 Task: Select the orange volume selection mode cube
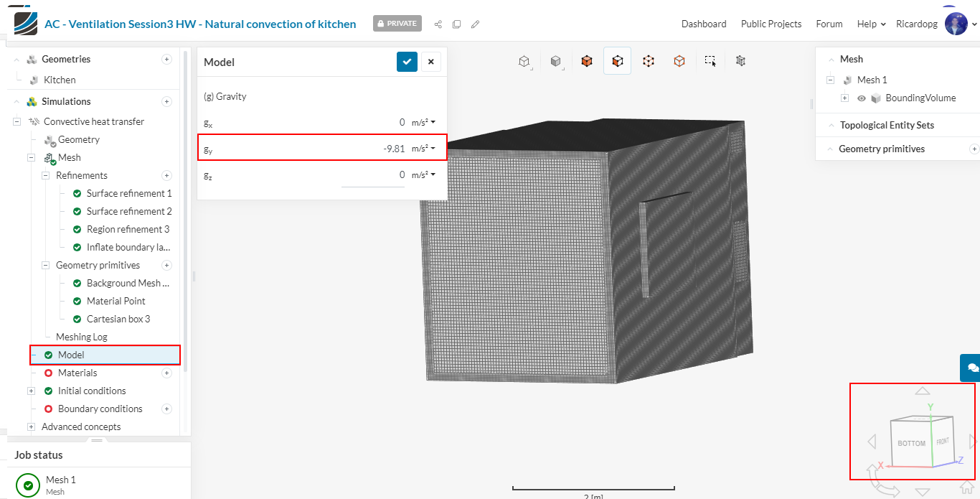pyautogui.click(x=587, y=62)
